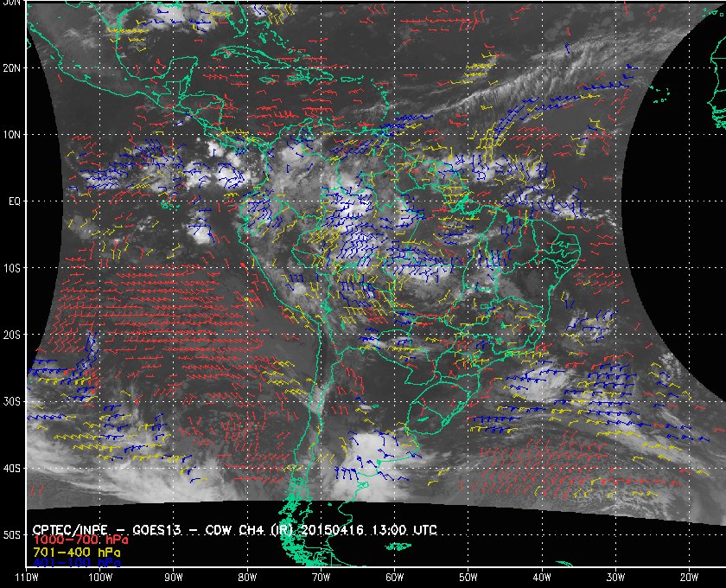This screenshot has width=726, height=588.
Task: Select the 60W longitude label
Action: 394,578
